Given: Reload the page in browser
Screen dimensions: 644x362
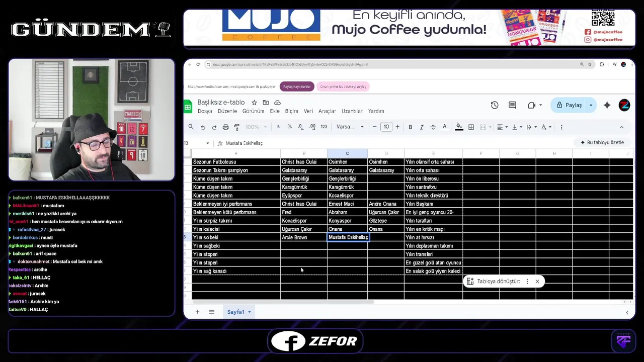Looking at the screenshot, I should click(x=198, y=64).
